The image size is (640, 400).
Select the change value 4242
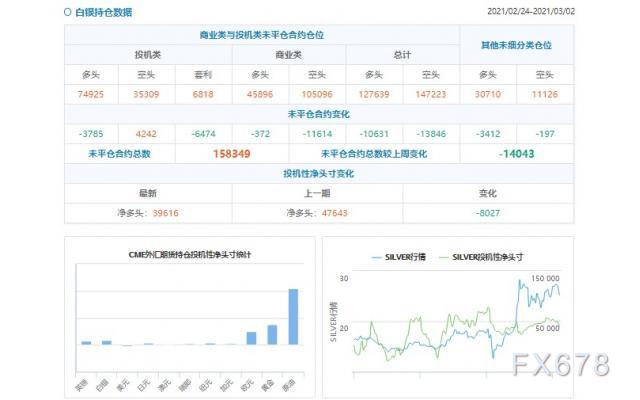tap(146, 134)
